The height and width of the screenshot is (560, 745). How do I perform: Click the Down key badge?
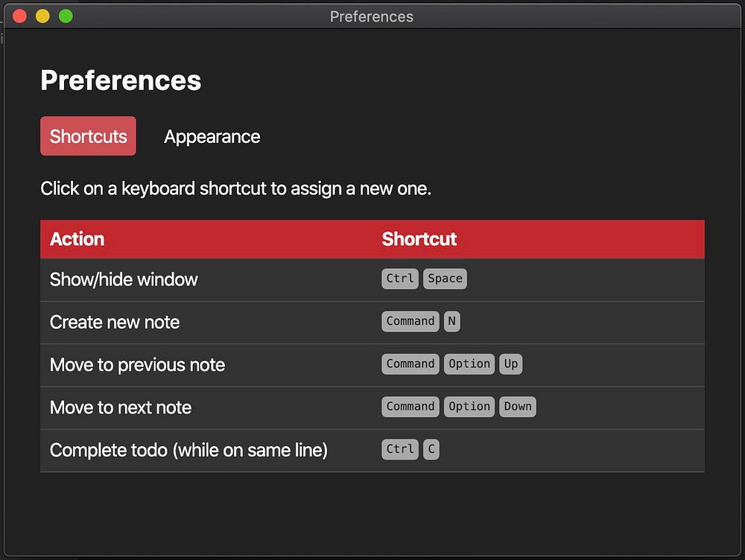click(x=517, y=406)
